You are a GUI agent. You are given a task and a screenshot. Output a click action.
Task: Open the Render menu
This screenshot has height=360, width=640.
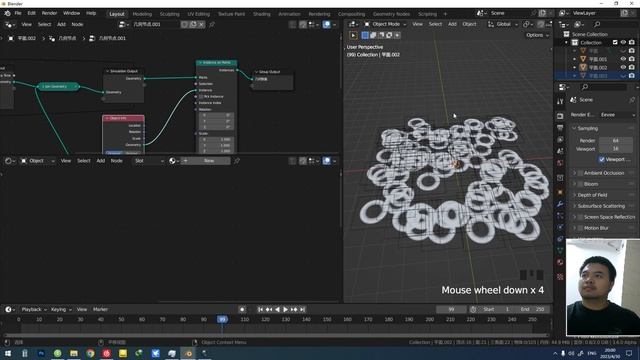pyautogui.click(x=49, y=13)
